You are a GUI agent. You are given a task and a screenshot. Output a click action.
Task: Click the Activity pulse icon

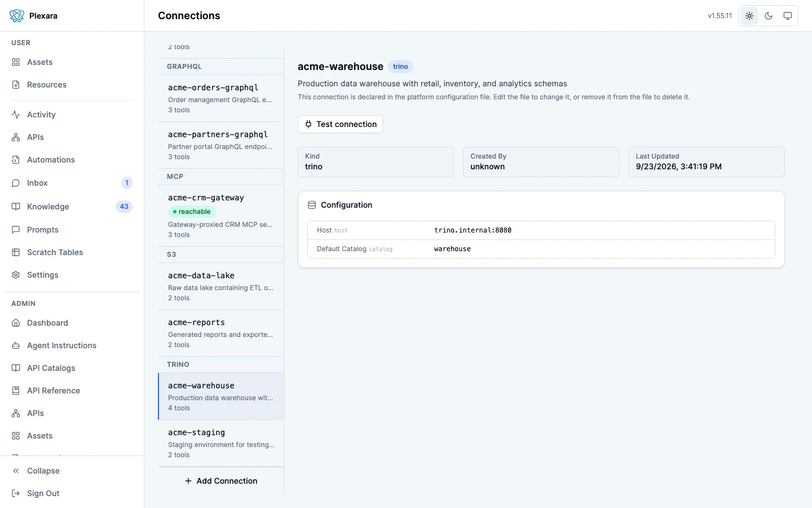16,115
